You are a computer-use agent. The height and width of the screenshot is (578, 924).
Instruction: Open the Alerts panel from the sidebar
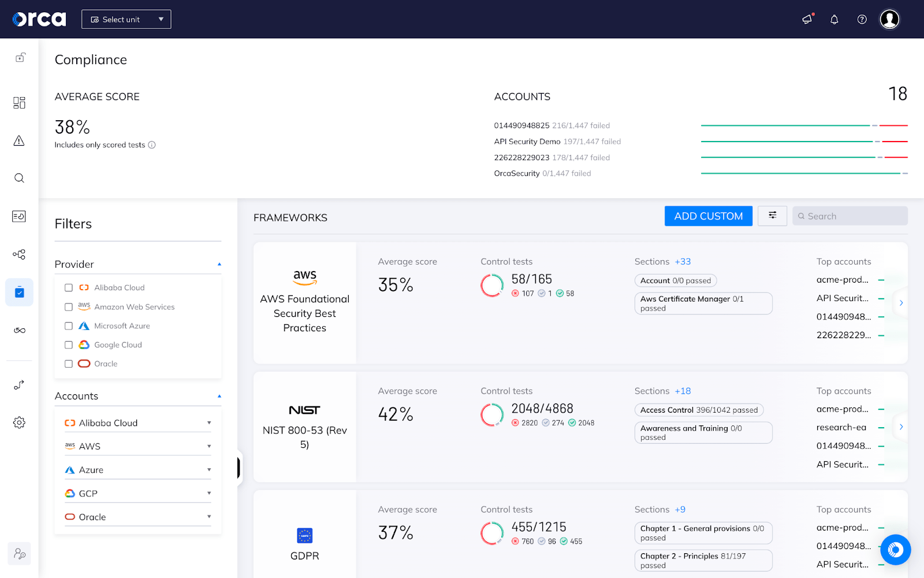pyautogui.click(x=19, y=140)
